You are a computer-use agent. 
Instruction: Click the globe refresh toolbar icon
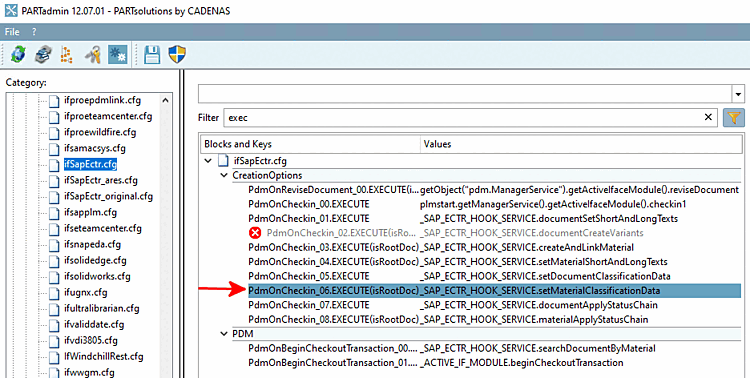point(18,54)
